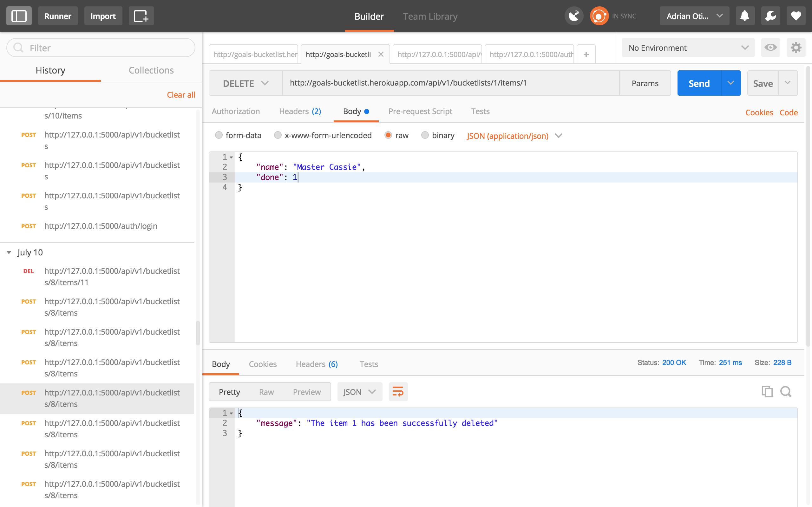Select the binary body option
Screen dimensions: 812x507
425,135
